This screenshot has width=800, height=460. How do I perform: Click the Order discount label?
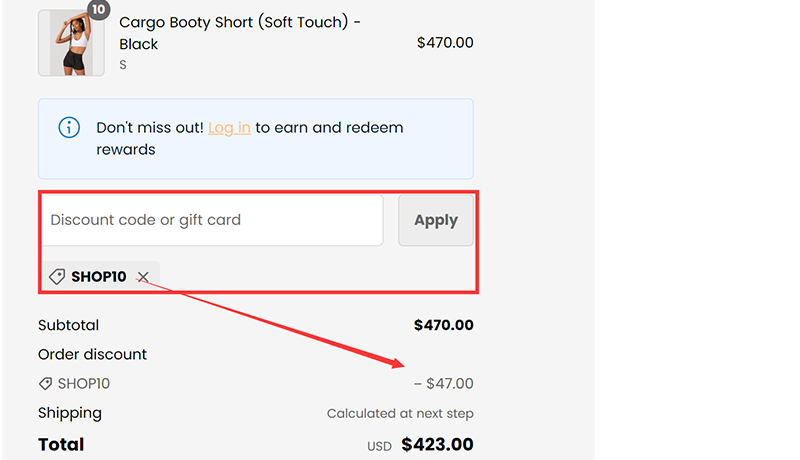pyautogui.click(x=92, y=354)
